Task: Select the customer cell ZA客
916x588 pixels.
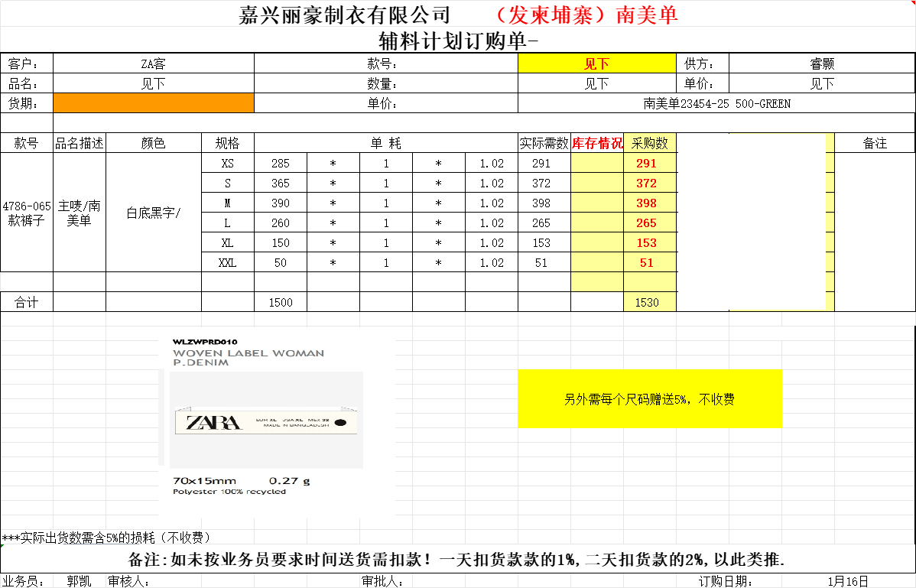Action: [153, 64]
